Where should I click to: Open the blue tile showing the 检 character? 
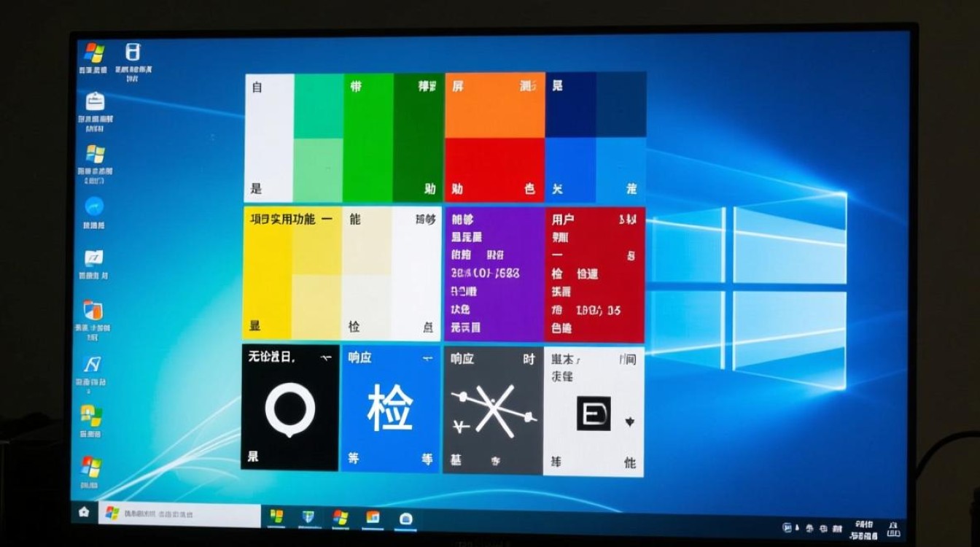coord(392,410)
